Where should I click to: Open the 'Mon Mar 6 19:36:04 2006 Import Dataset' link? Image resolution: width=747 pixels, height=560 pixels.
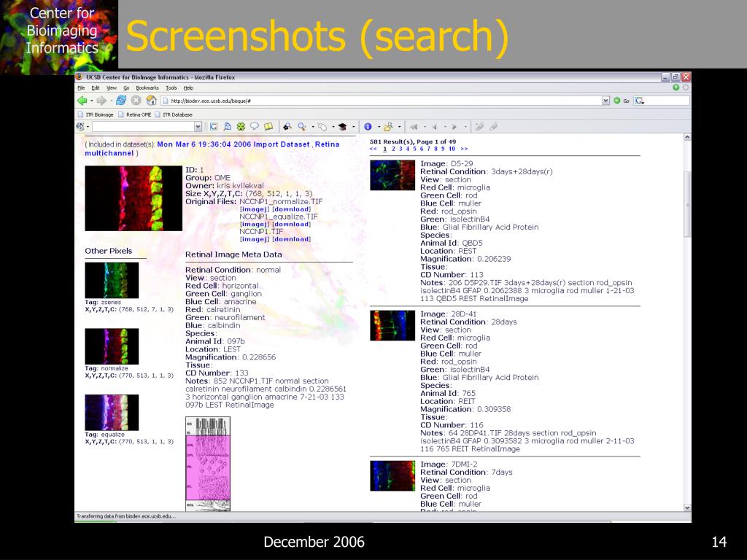click(233, 144)
